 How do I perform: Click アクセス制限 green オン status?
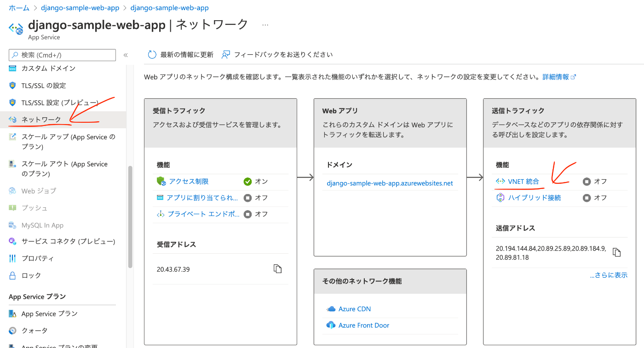(256, 182)
